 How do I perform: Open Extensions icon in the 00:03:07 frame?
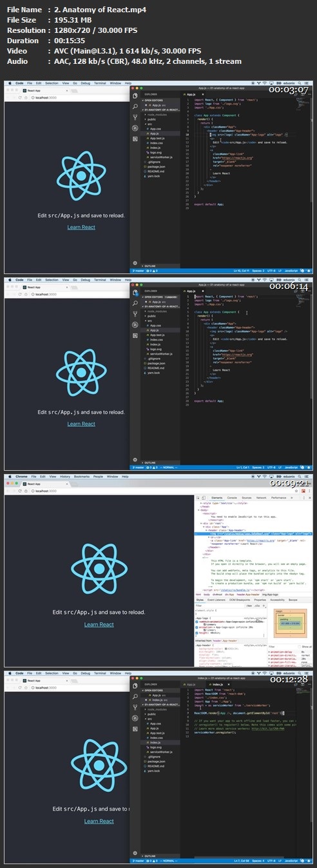pyautogui.click(x=135, y=139)
